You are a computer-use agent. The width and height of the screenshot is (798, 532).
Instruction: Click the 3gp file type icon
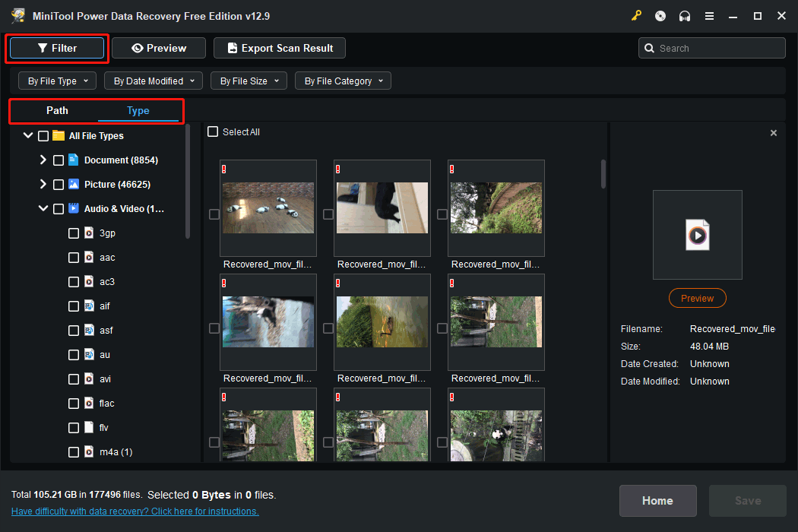click(x=89, y=233)
